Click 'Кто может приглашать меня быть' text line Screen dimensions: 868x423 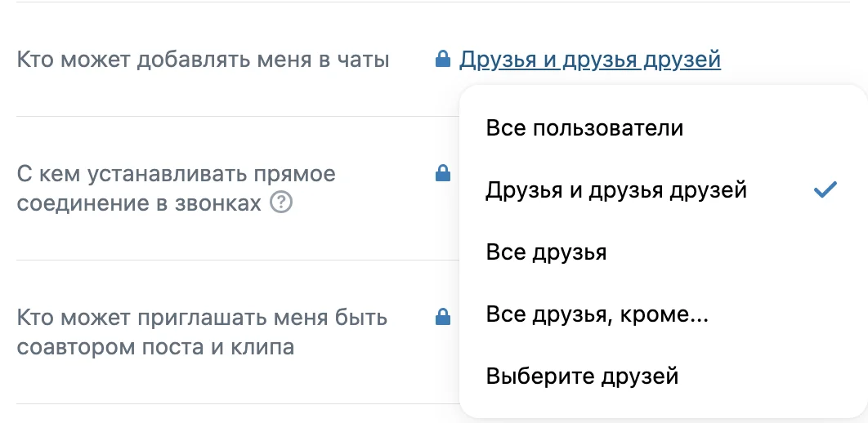click(x=202, y=318)
